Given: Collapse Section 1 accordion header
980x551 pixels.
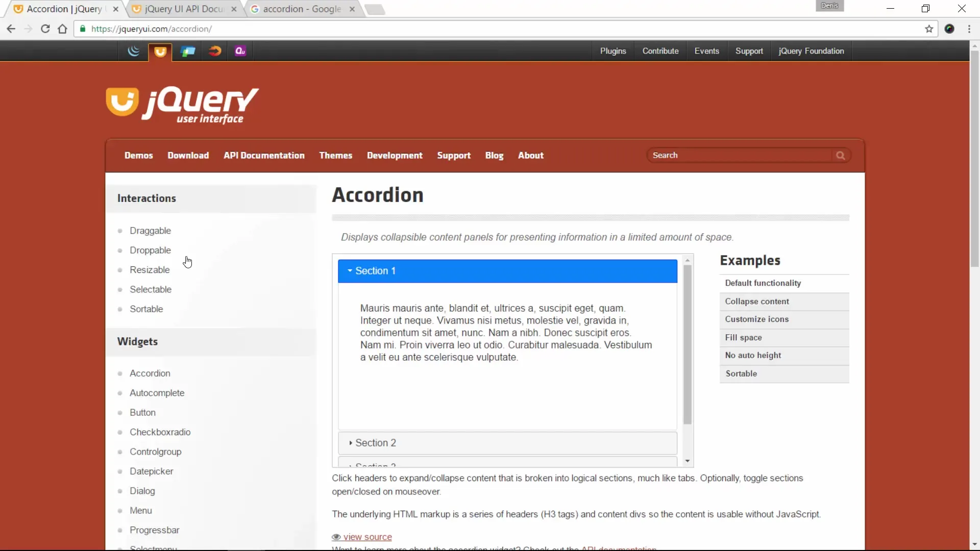Looking at the screenshot, I should 507,271.
